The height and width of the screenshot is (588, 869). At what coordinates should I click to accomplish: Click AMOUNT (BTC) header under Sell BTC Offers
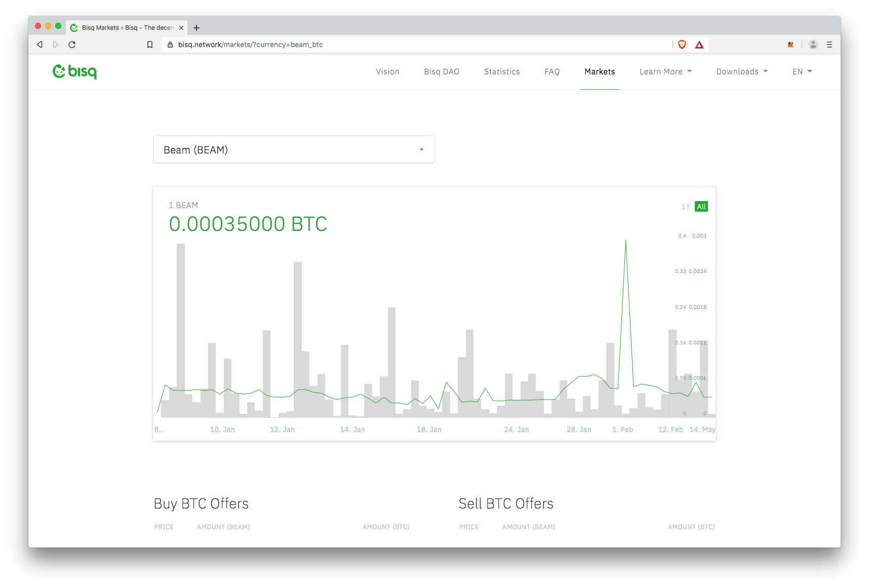[691, 527]
